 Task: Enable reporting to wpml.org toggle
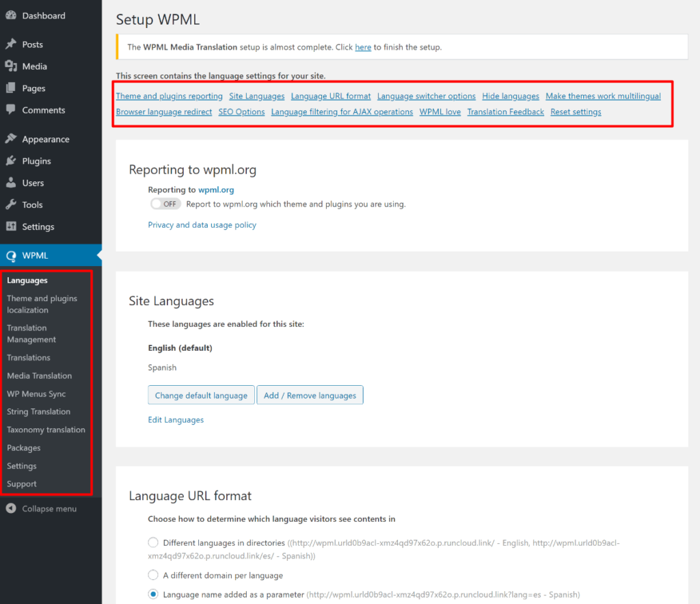click(x=165, y=203)
